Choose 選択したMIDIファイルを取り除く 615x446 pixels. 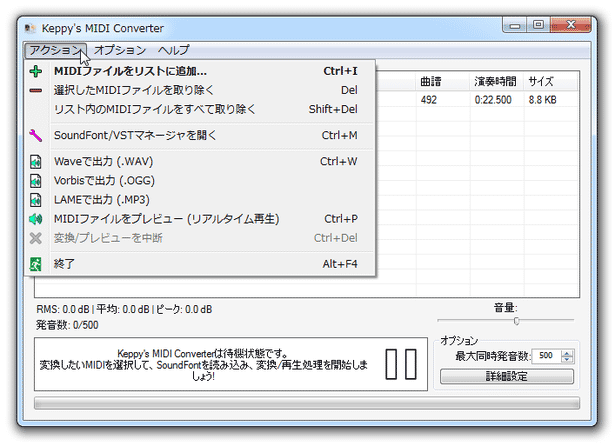point(200,91)
